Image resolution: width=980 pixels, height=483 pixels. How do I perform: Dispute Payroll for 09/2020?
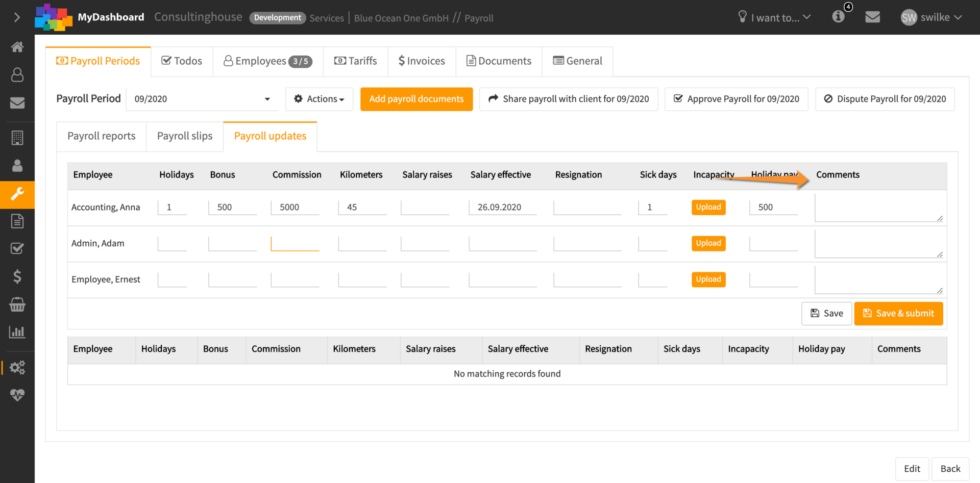click(x=885, y=99)
